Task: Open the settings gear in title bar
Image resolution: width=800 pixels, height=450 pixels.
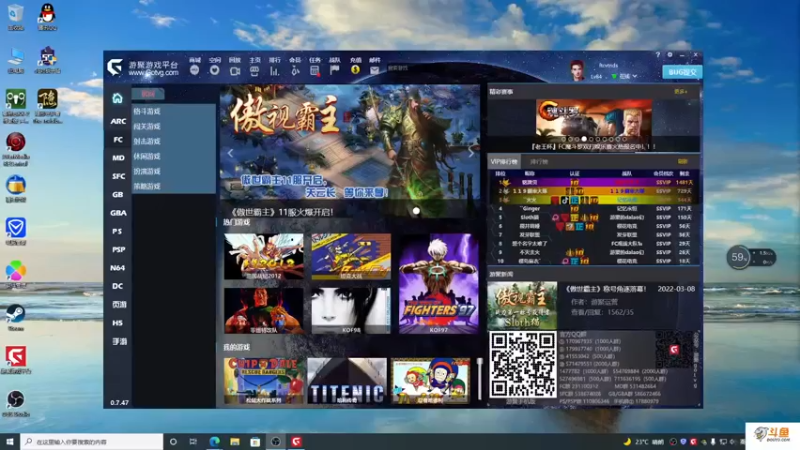Action: coord(670,55)
